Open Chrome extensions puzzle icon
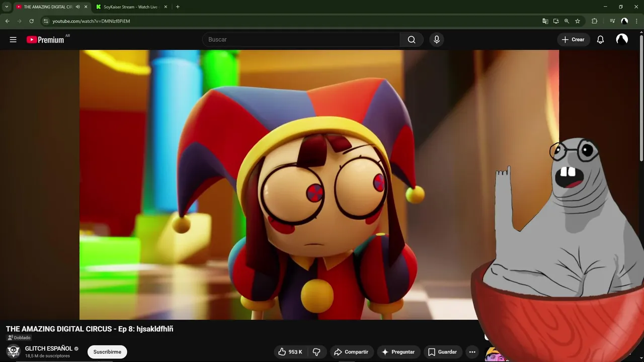The height and width of the screenshot is (362, 644). 594,21
